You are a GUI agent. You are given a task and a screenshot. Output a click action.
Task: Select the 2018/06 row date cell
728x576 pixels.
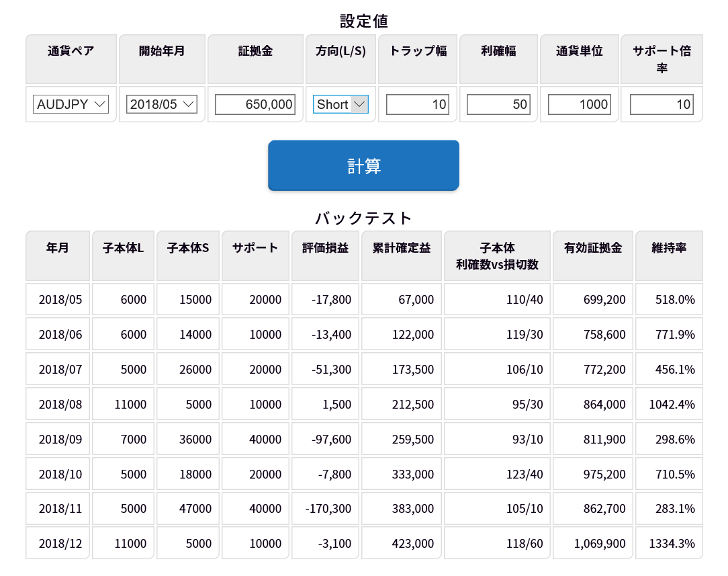pyautogui.click(x=58, y=334)
